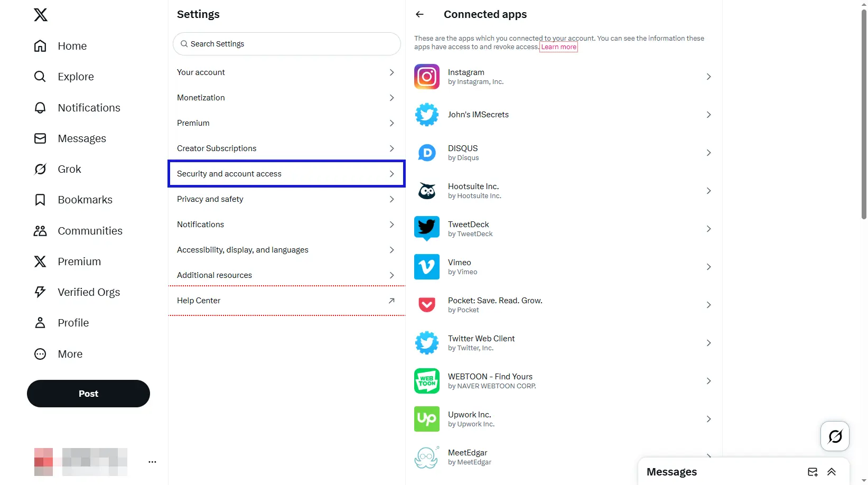The image size is (868, 485).
Task: Open Notifications via the bell icon
Action: [40, 107]
